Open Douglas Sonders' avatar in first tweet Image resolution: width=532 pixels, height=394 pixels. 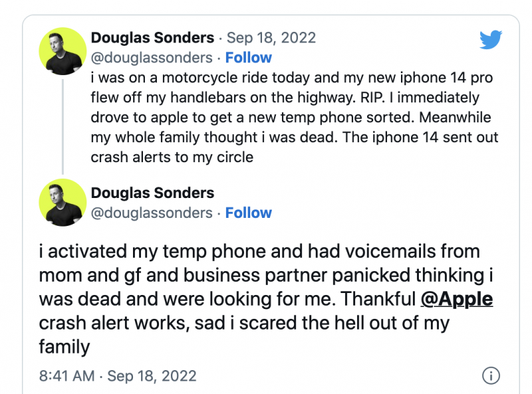coord(63,51)
